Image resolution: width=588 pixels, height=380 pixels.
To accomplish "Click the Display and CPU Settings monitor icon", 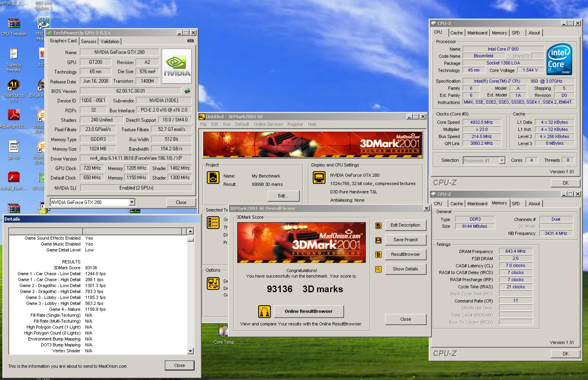I will [x=319, y=178].
